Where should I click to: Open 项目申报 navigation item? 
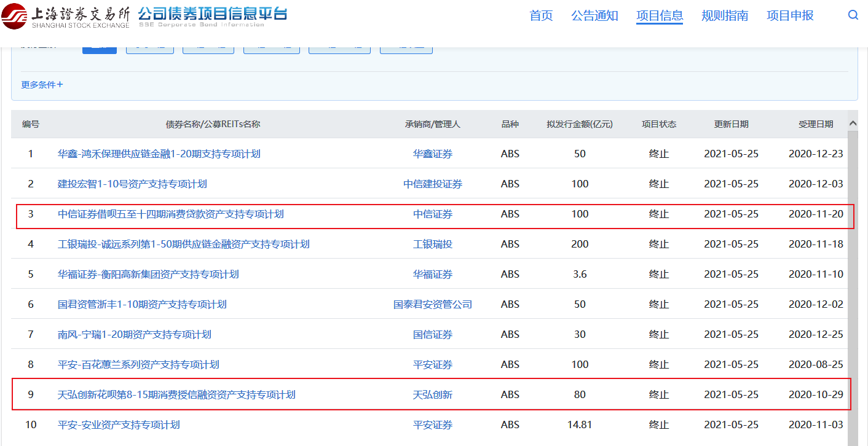coord(790,16)
